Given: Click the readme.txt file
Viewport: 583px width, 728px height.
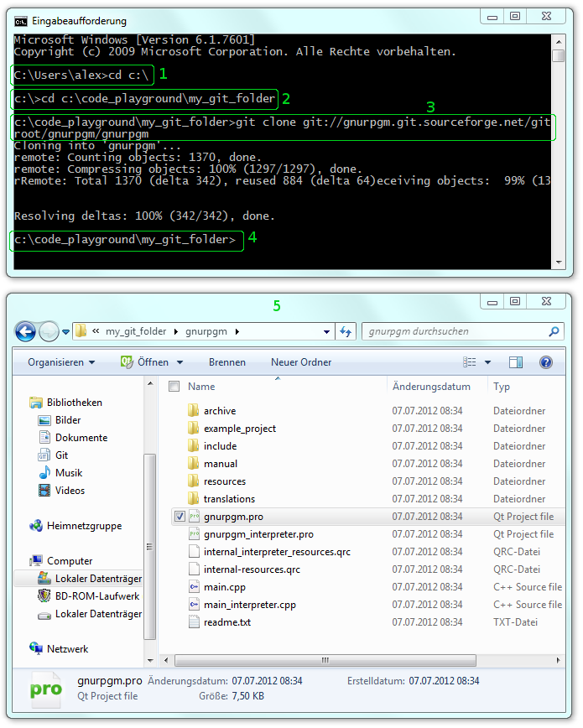Looking at the screenshot, I should coord(226,622).
